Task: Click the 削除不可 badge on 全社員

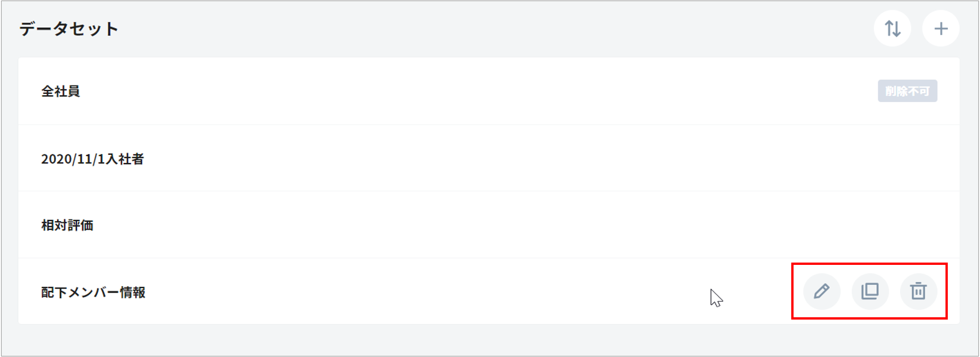Action: pos(907,91)
